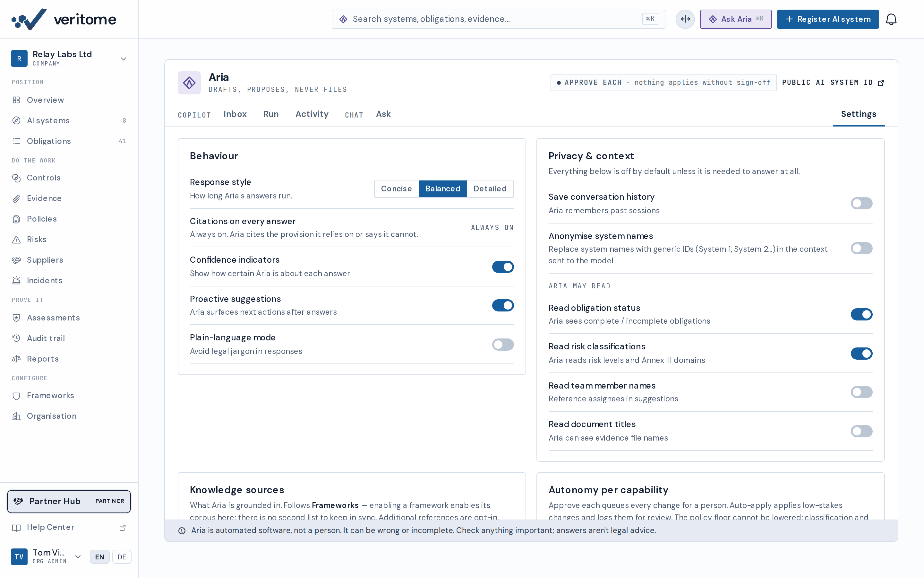Open Controls icon in sidebar
This screenshot has width=924, height=578.
[16, 178]
